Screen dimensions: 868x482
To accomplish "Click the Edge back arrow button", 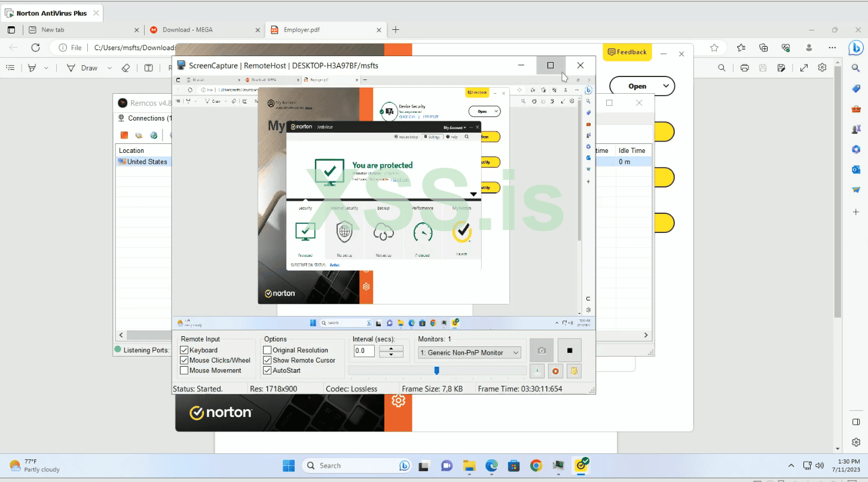I will pos(13,48).
